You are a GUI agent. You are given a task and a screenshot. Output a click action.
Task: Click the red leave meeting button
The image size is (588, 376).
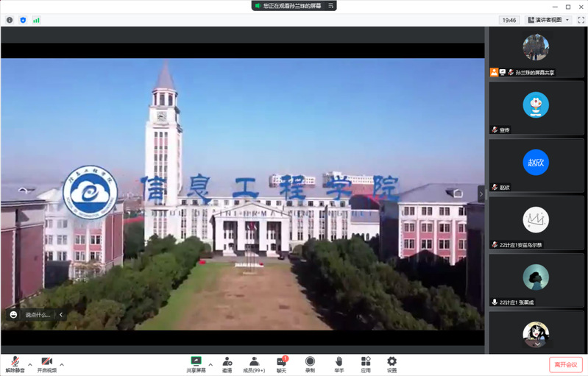[565, 364]
